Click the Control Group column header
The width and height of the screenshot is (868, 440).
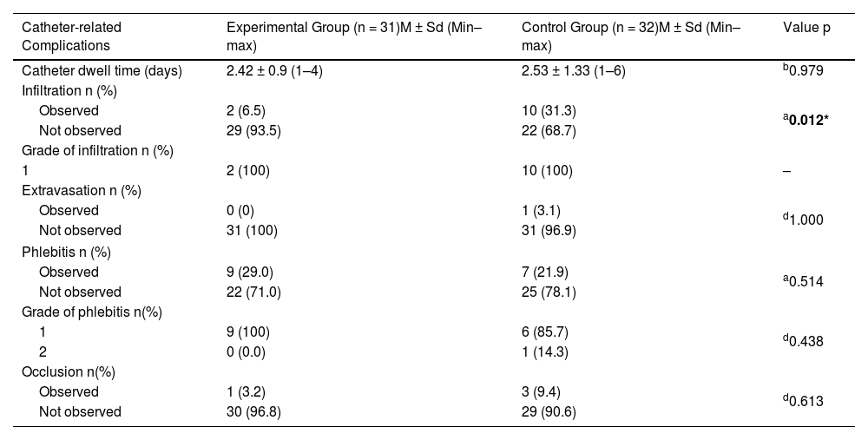(x=631, y=36)
